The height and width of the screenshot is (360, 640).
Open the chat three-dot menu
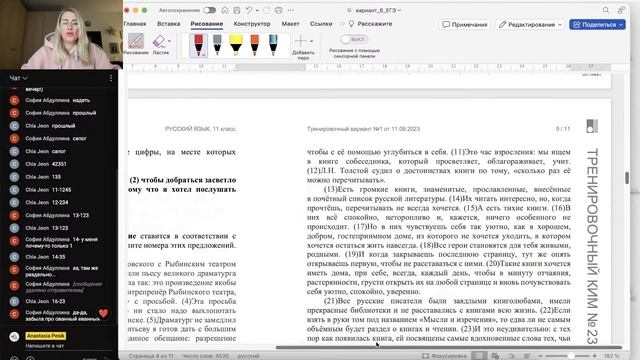111,78
